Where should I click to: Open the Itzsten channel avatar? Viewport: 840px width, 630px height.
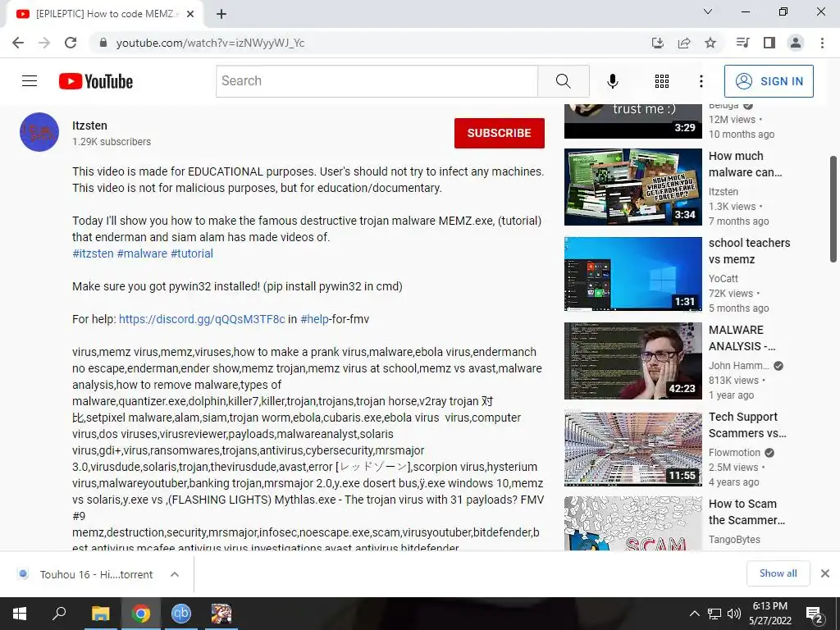coord(39,132)
